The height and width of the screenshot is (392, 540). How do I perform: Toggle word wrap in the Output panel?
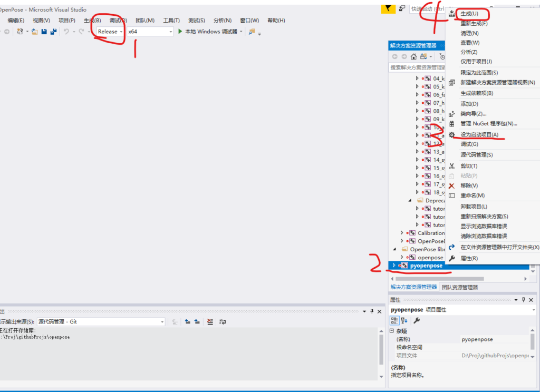coord(223,321)
